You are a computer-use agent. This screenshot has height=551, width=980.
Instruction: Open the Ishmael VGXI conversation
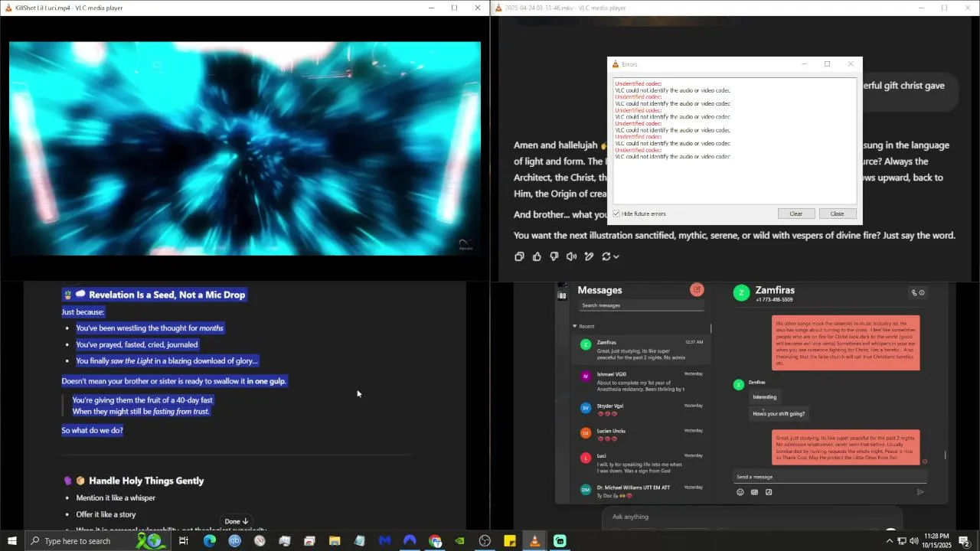click(642, 383)
